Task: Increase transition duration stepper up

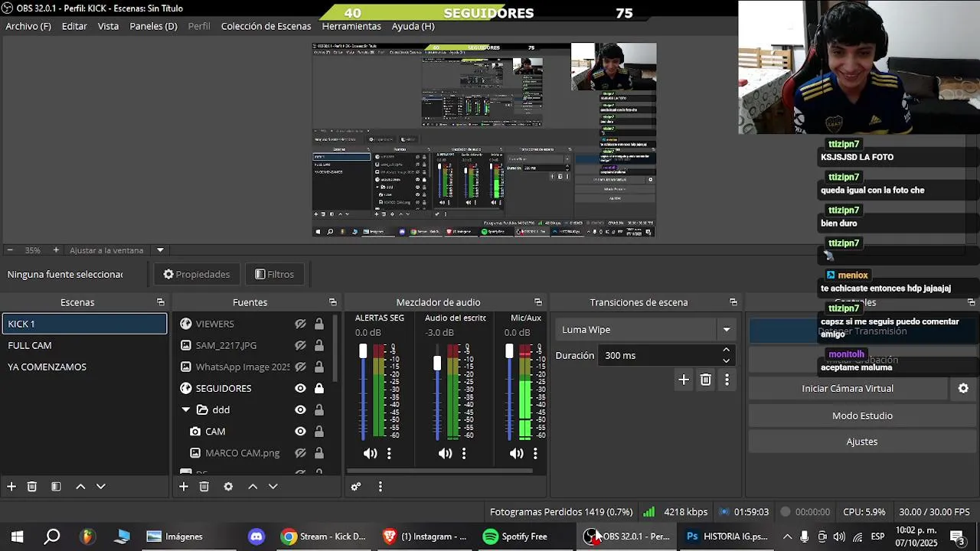Action: [726, 350]
